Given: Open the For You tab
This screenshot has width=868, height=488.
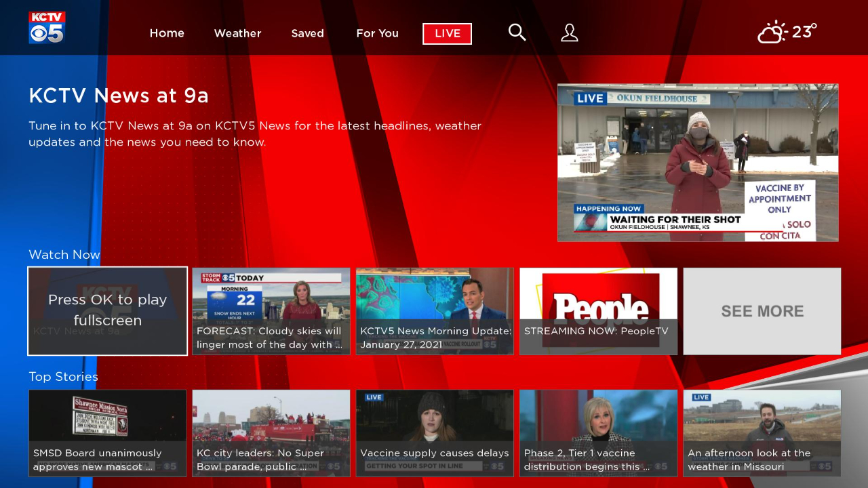Looking at the screenshot, I should (x=377, y=33).
